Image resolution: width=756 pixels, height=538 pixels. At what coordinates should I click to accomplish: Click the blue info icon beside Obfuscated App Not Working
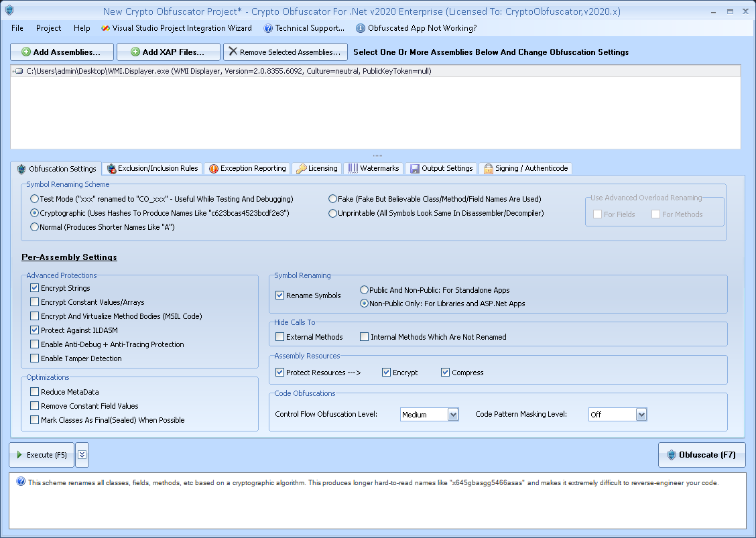tap(360, 28)
